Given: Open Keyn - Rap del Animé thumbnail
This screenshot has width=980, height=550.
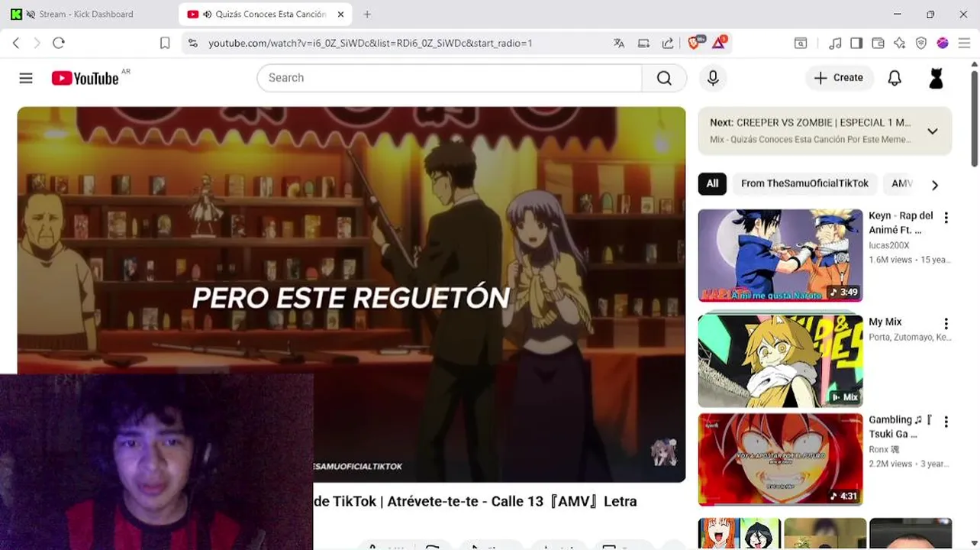Looking at the screenshot, I should coord(780,255).
